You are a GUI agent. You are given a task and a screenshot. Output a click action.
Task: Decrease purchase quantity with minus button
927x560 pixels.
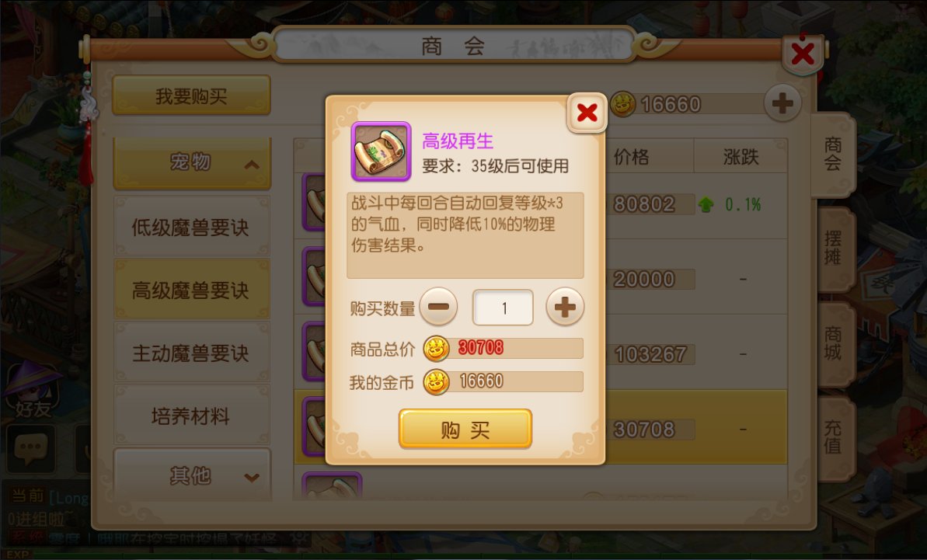[x=438, y=307]
